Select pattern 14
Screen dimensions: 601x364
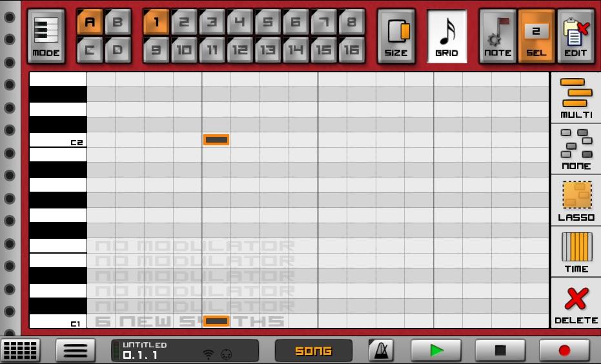coord(296,50)
